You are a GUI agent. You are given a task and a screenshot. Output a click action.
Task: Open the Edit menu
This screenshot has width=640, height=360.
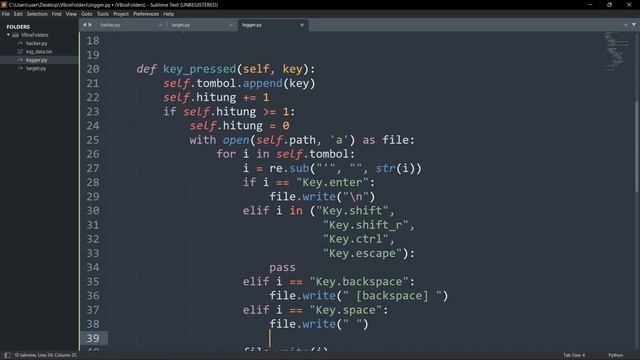click(18, 14)
